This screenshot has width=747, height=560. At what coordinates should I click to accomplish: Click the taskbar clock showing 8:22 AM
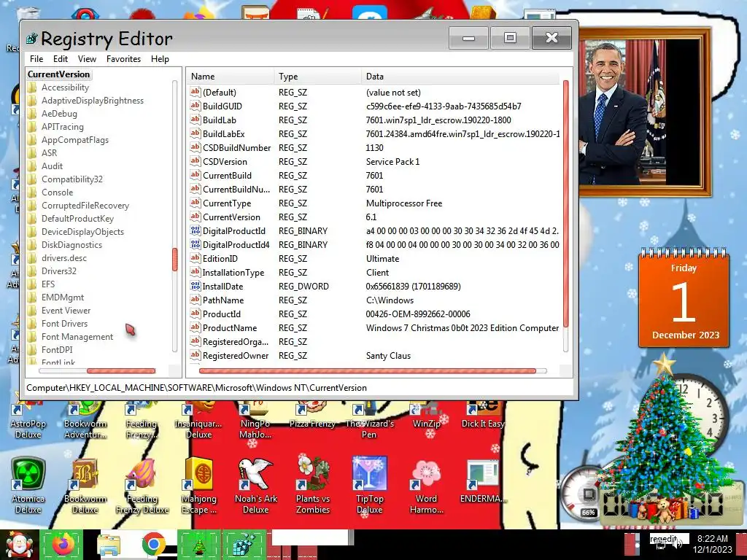(x=712, y=544)
